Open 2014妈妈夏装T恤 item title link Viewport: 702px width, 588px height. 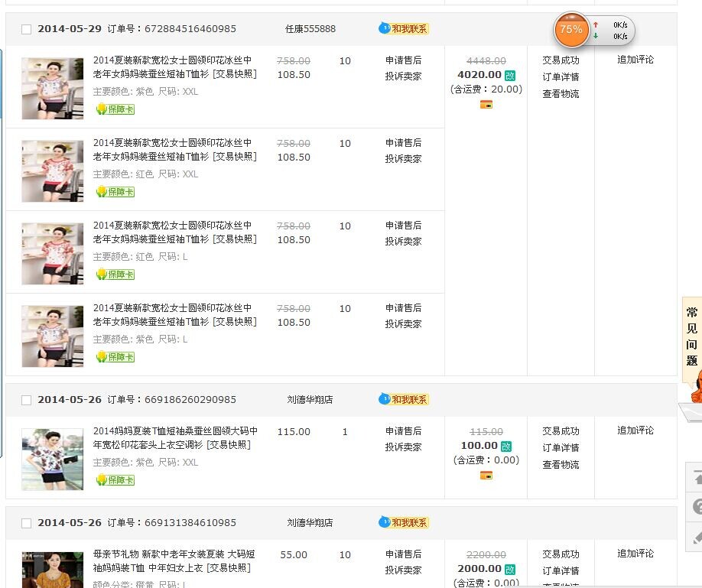click(176, 437)
